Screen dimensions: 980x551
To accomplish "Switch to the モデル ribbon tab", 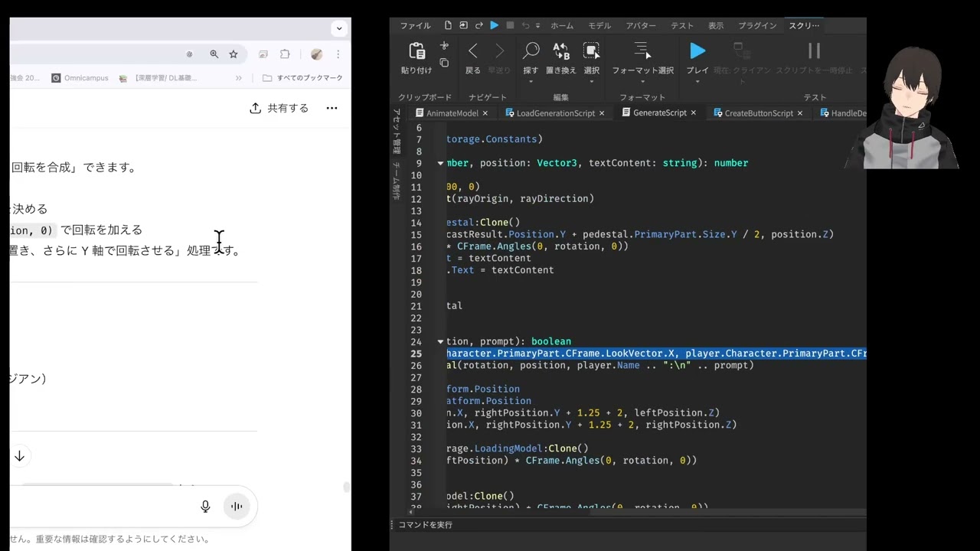I will pos(599,25).
